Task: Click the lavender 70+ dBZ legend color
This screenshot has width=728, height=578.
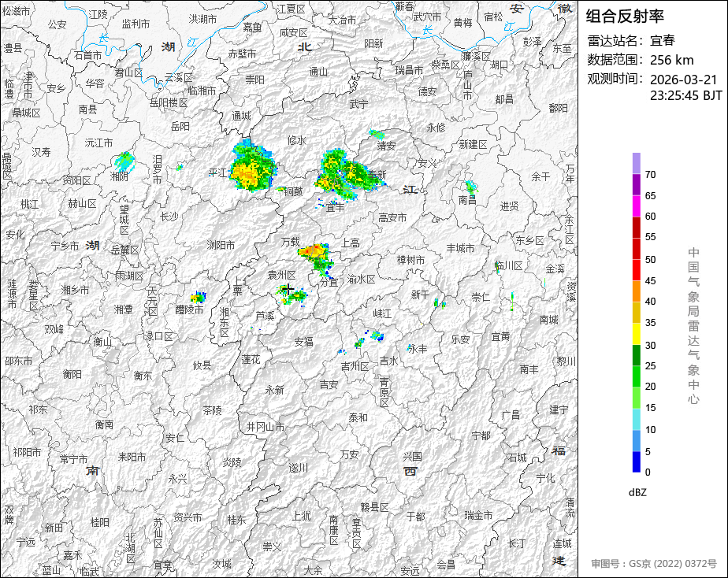Action: click(x=636, y=163)
